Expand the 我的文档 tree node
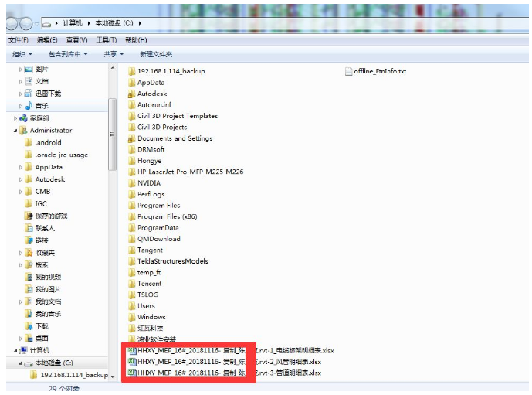532x395 pixels. click(21, 302)
